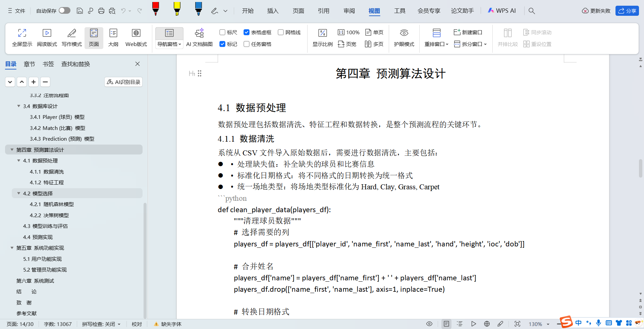Image resolution: width=644 pixels, height=329 pixels.
Task: Click the soft keyboard icon in IME bar
Action: tap(609, 323)
